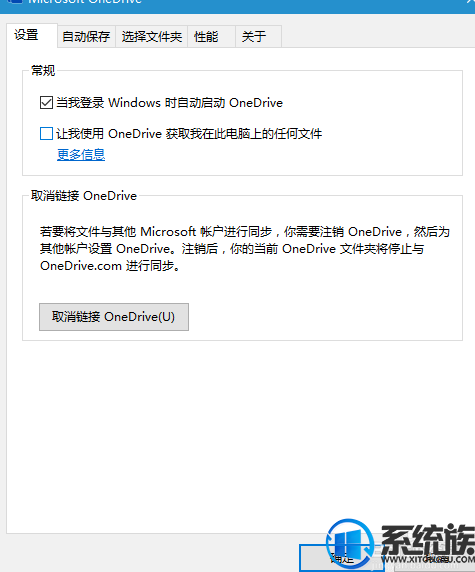Switch to the 性能 tab
This screenshot has height=572, width=475.
211,36
